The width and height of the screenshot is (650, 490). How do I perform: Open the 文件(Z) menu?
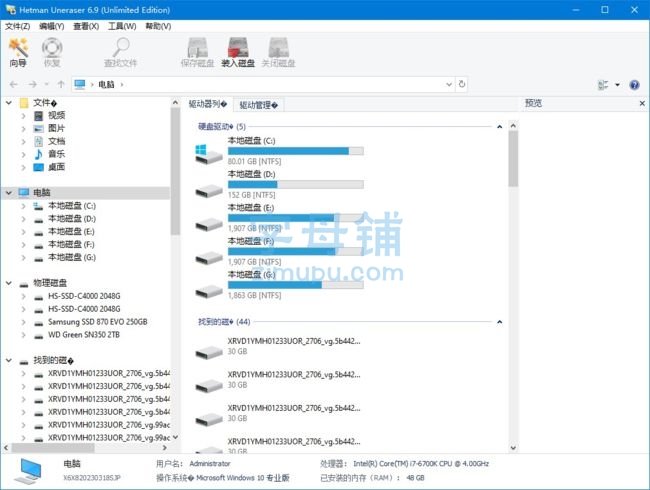tap(17, 27)
